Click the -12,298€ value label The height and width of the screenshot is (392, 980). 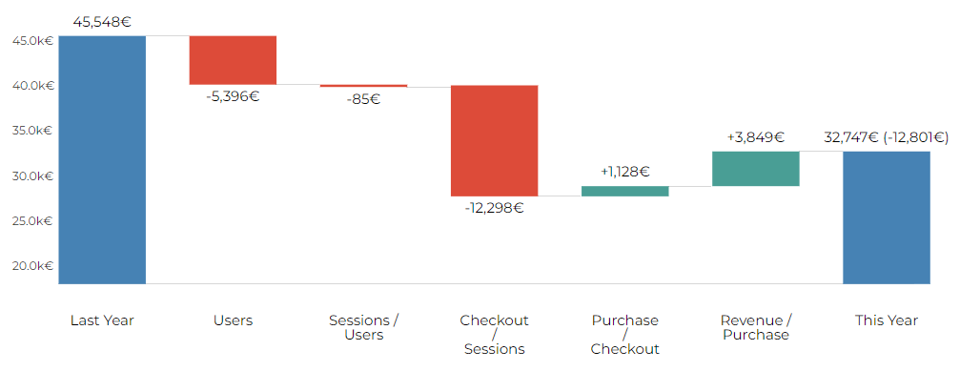pyautogui.click(x=494, y=208)
